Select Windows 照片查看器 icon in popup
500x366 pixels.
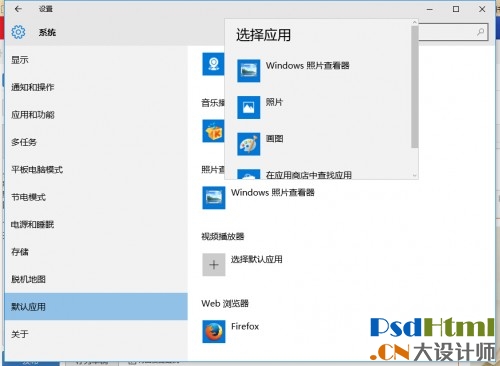point(248,71)
